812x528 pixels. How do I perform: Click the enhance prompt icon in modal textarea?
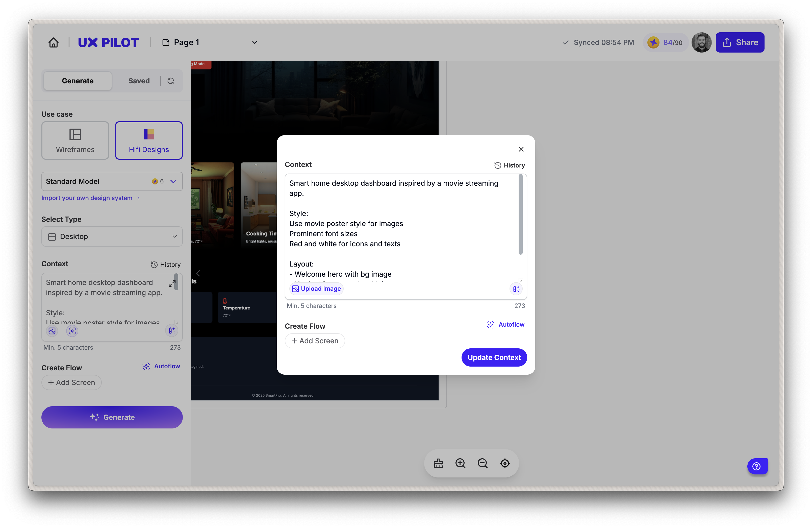tap(516, 289)
